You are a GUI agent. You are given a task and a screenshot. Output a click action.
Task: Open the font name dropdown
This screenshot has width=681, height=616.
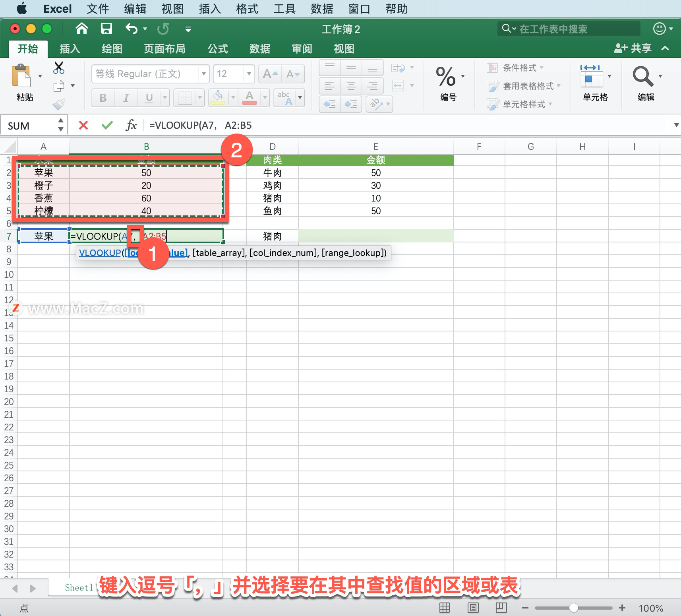coord(204,74)
